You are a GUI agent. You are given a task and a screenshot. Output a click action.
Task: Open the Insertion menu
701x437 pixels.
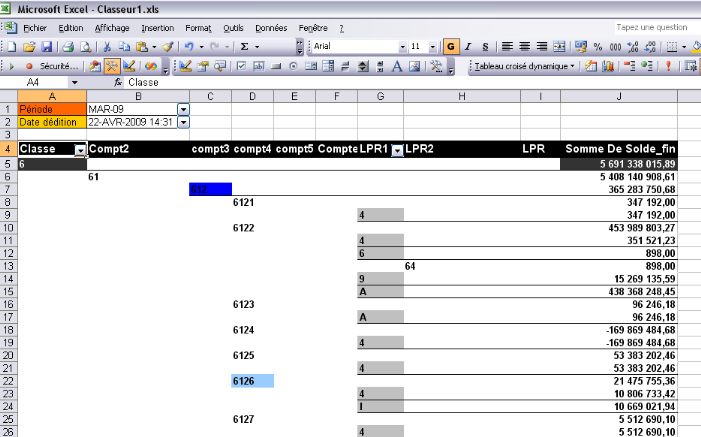(x=157, y=28)
